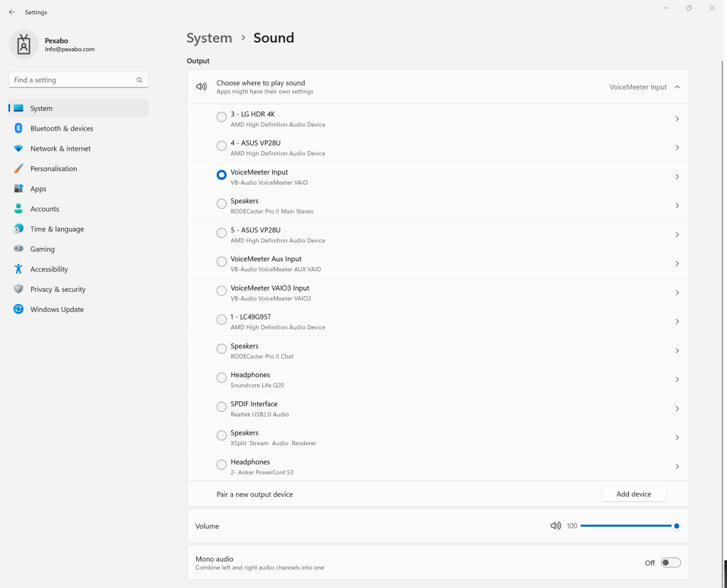Click the System monitor icon in the sidebar

point(18,108)
